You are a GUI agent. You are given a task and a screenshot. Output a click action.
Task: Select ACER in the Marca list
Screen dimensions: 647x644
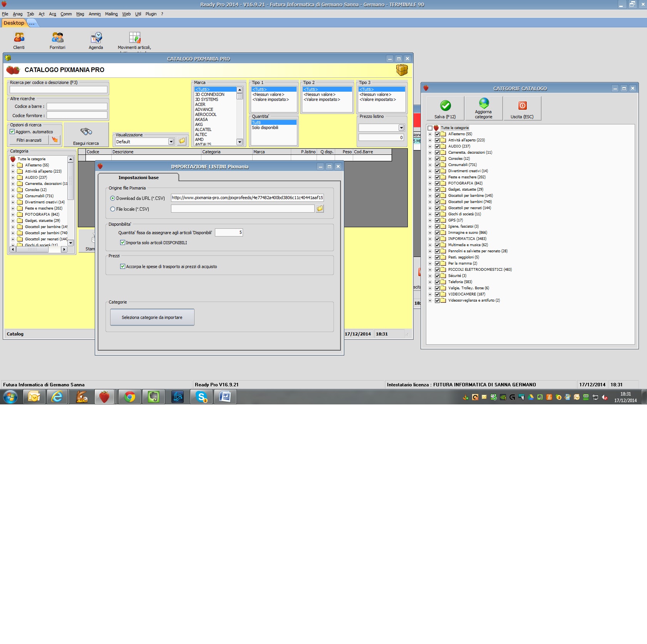[x=200, y=104]
